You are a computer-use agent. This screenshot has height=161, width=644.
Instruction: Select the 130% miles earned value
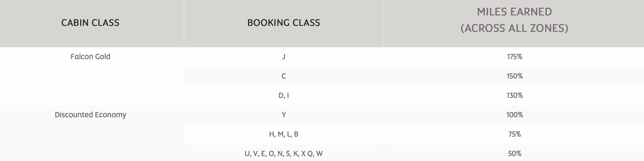point(515,96)
